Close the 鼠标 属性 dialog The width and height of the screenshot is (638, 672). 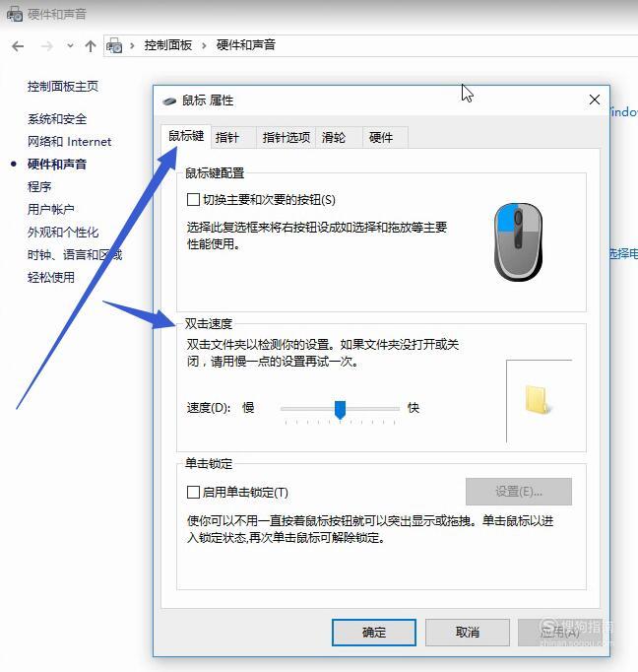[595, 100]
